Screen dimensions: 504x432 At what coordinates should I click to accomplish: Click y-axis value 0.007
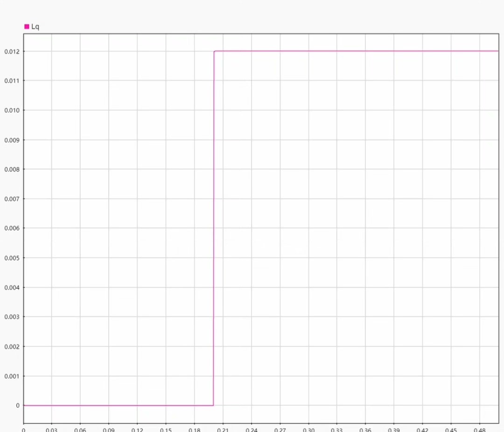pos(12,199)
